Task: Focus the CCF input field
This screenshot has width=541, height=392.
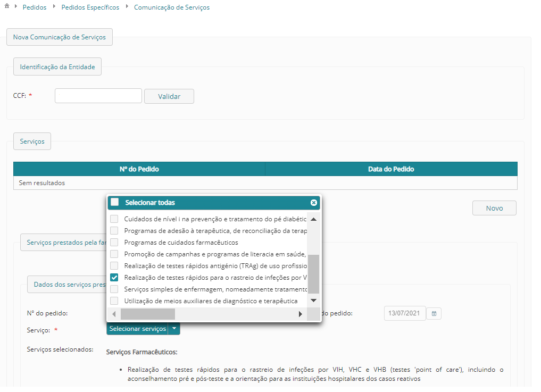Action: pos(98,96)
